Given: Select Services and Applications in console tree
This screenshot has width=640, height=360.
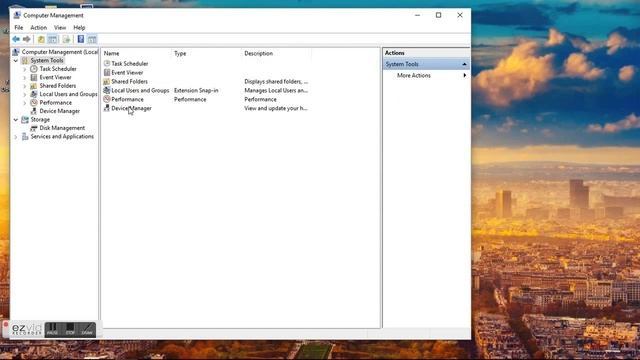Looking at the screenshot, I should click(x=62, y=136).
